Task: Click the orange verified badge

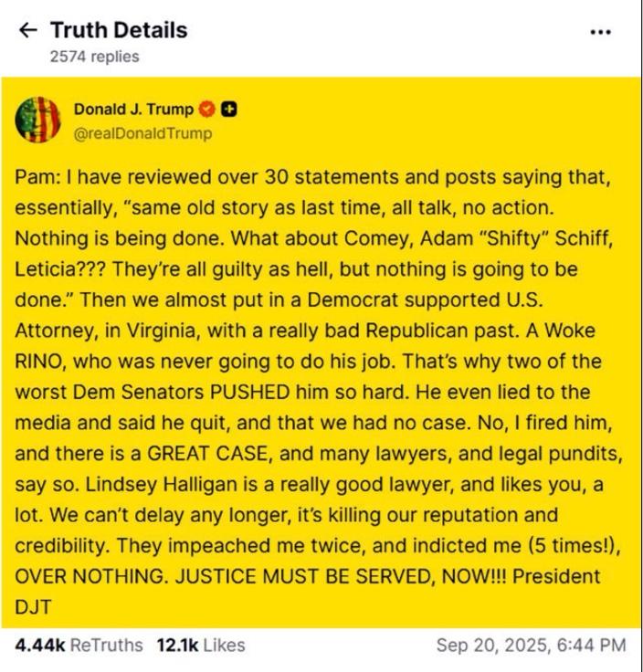Action: (x=207, y=110)
